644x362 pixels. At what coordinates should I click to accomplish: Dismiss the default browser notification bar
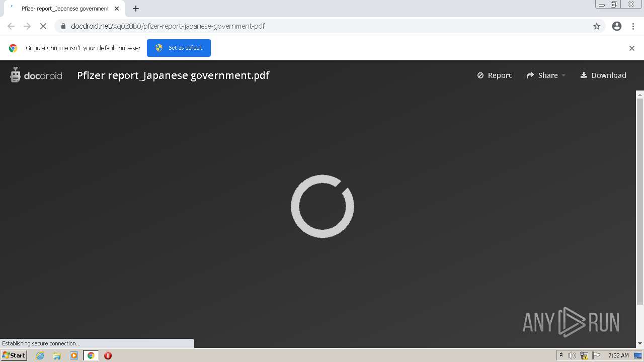click(x=632, y=48)
